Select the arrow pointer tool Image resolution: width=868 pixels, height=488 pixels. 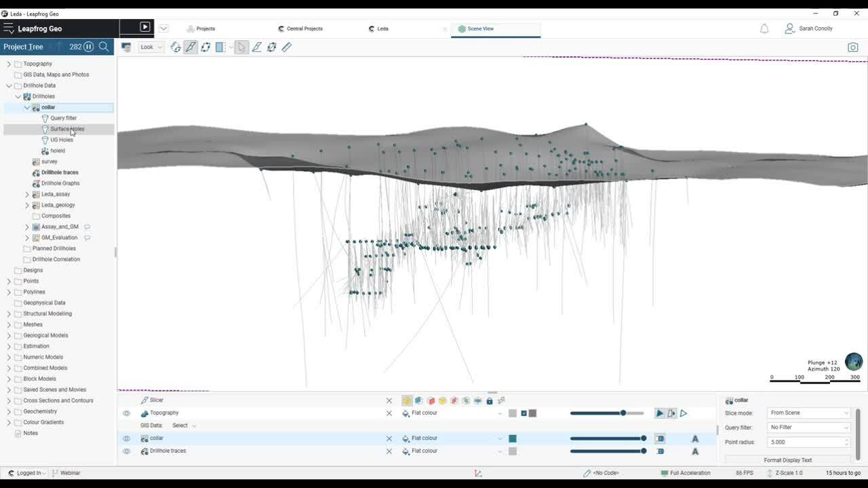tap(242, 47)
